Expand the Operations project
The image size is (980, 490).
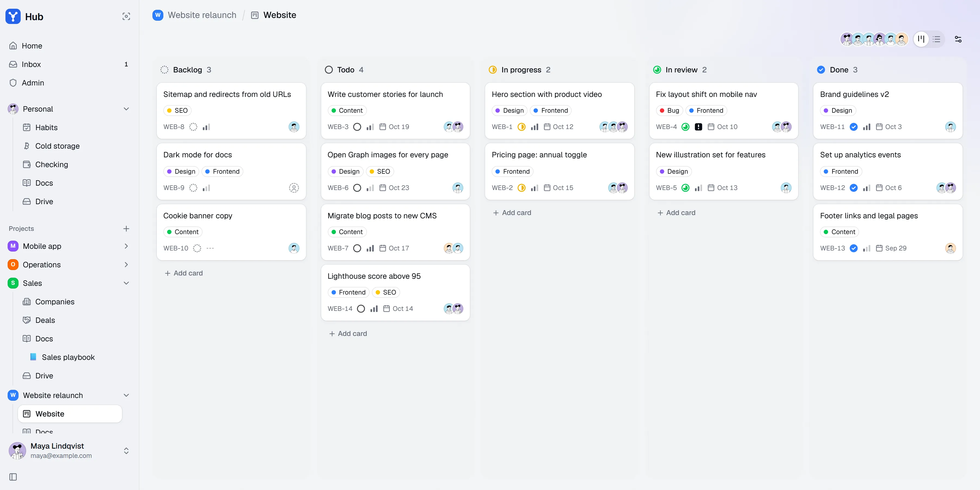(126, 265)
